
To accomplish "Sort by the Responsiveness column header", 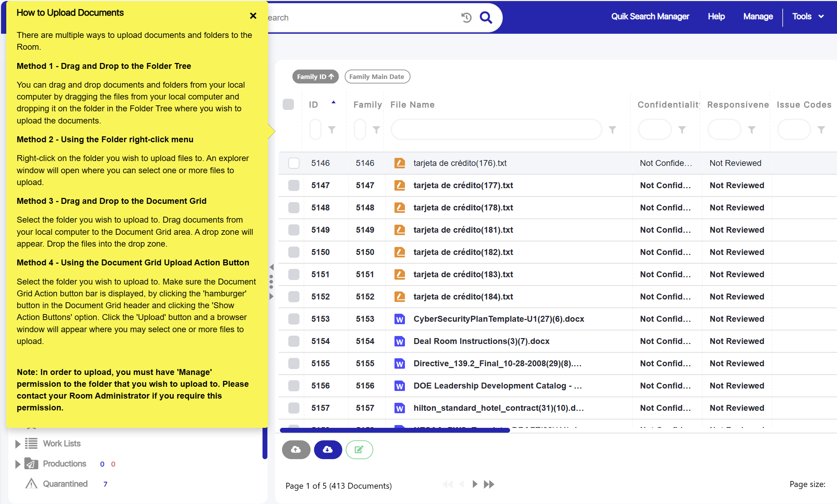I will [738, 105].
